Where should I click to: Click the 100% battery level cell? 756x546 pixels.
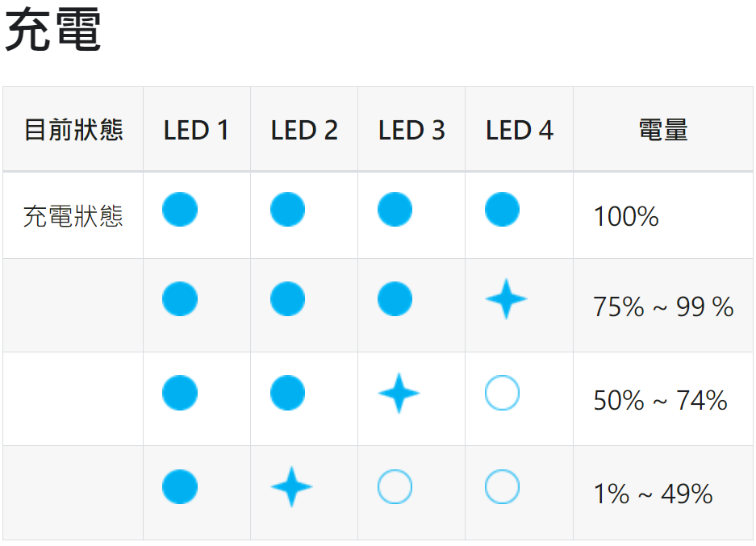tap(626, 216)
